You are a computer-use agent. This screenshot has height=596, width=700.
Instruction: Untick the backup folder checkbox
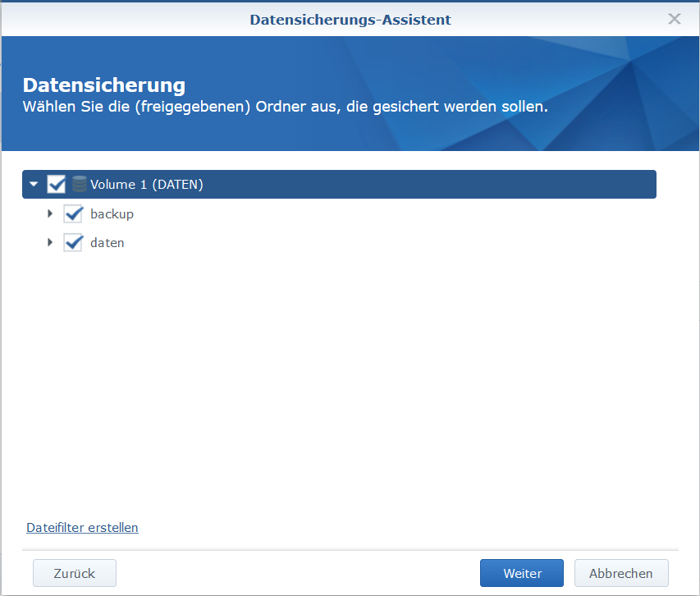pos(71,213)
